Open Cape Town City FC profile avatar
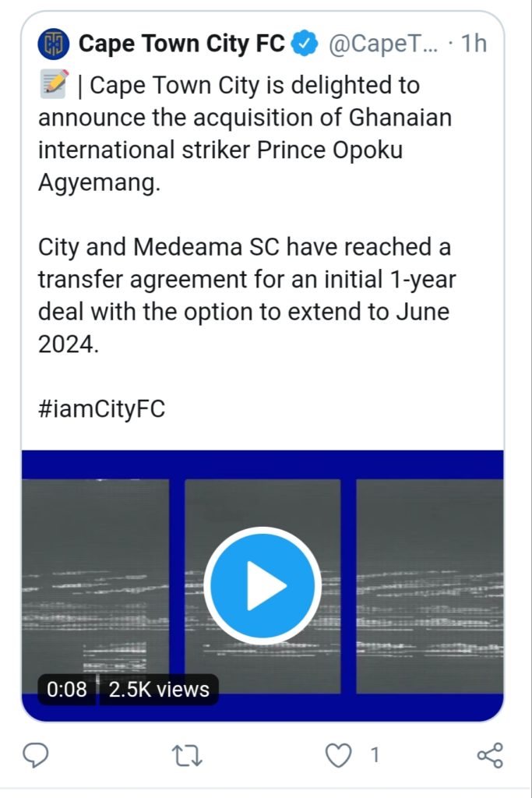532x798 pixels. point(53,44)
